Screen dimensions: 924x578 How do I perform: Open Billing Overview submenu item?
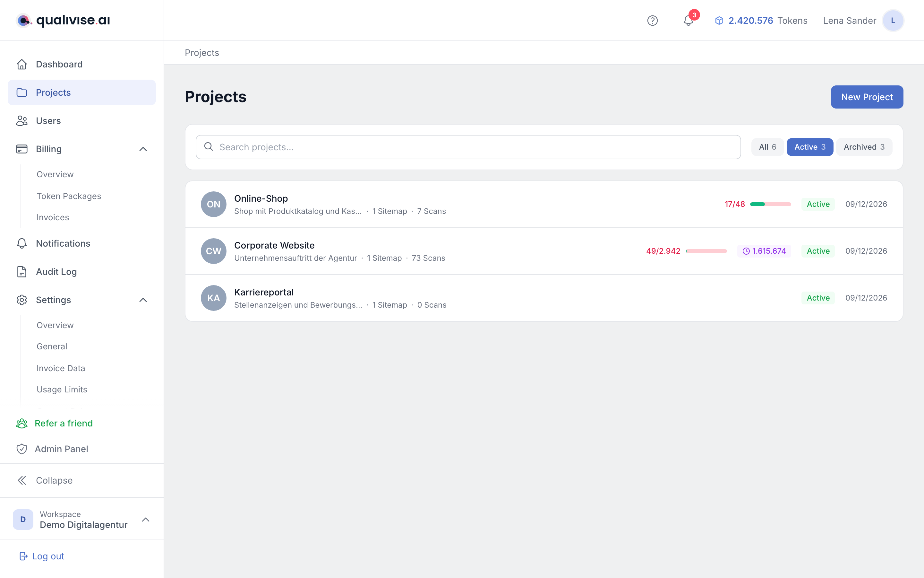pos(55,174)
